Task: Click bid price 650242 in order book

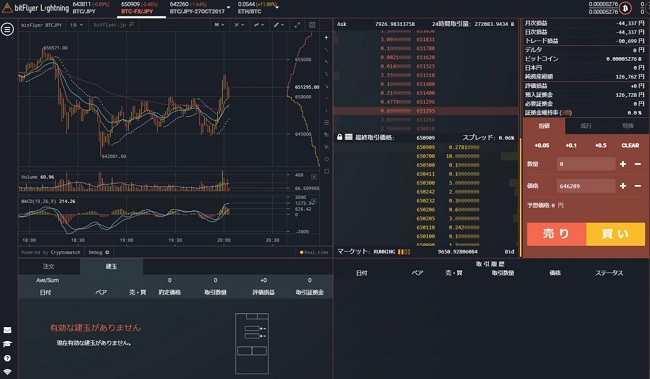Action: click(425, 192)
